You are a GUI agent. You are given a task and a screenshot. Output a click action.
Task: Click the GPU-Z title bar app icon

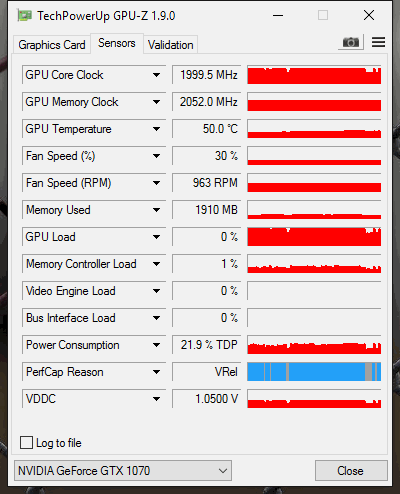coord(25,16)
